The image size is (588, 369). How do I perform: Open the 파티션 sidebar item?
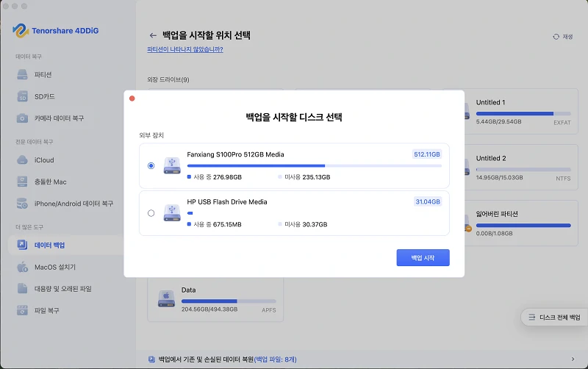pyautogui.click(x=43, y=75)
